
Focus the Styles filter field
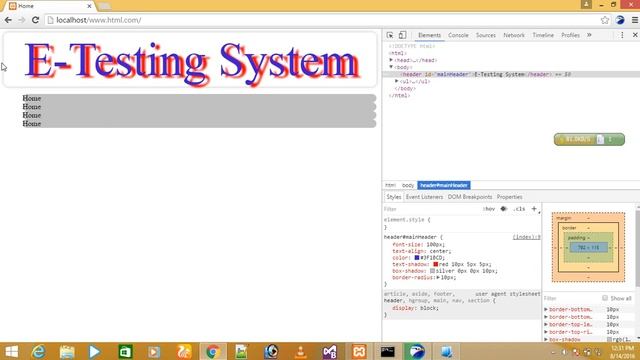pos(431,209)
